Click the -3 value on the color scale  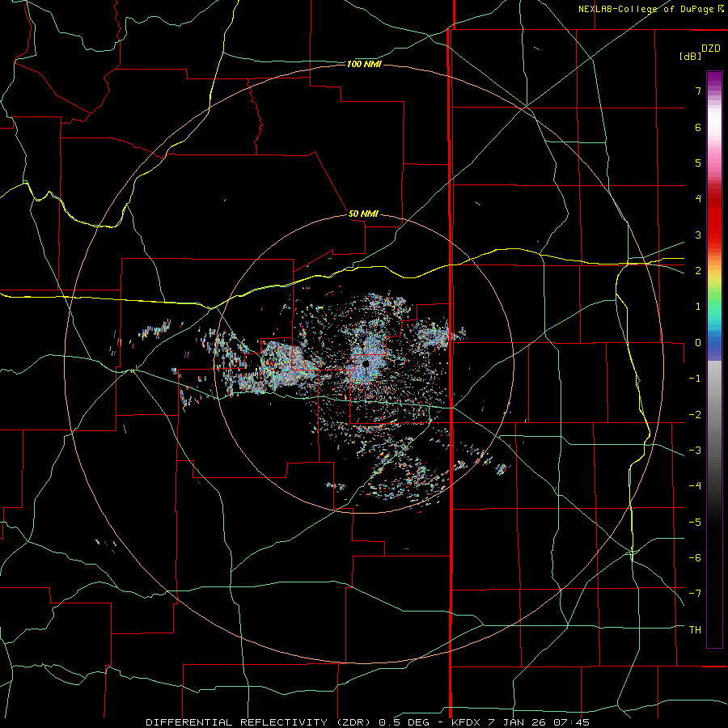tap(695, 451)
